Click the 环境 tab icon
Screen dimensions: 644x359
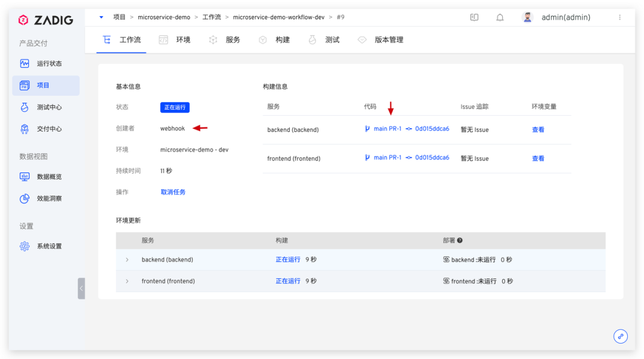click(163, 40)
